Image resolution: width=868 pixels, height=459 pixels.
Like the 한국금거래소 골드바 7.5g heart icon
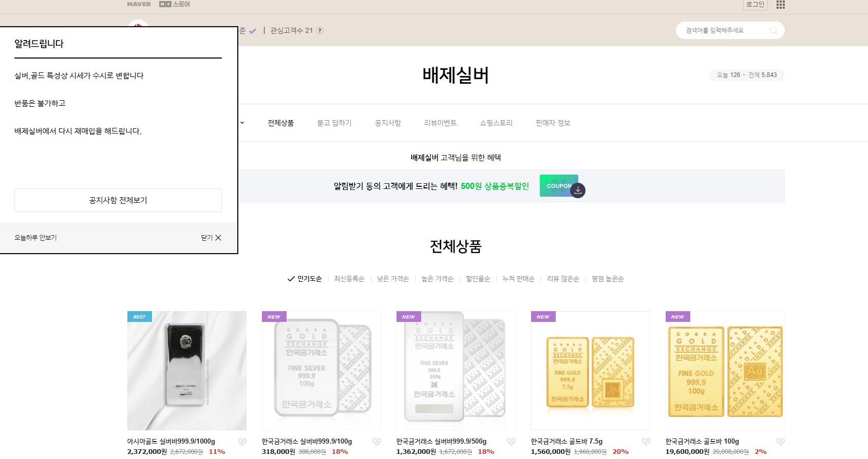[646, 442]
